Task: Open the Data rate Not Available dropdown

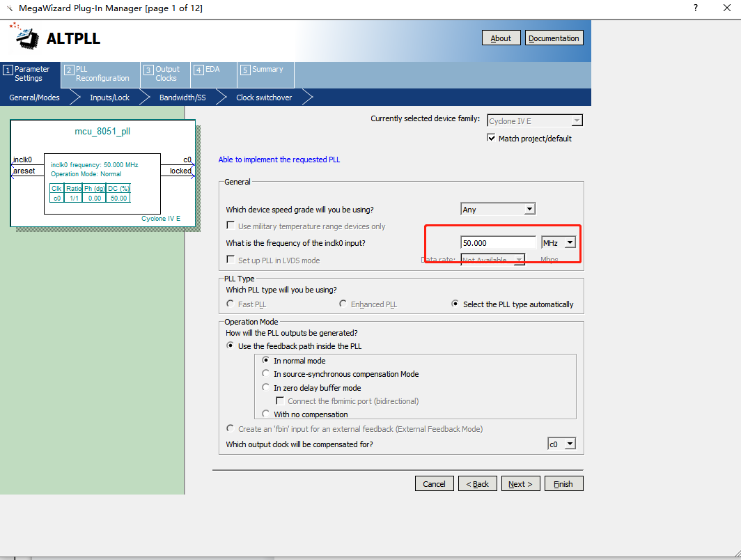Action: point(493,260)
